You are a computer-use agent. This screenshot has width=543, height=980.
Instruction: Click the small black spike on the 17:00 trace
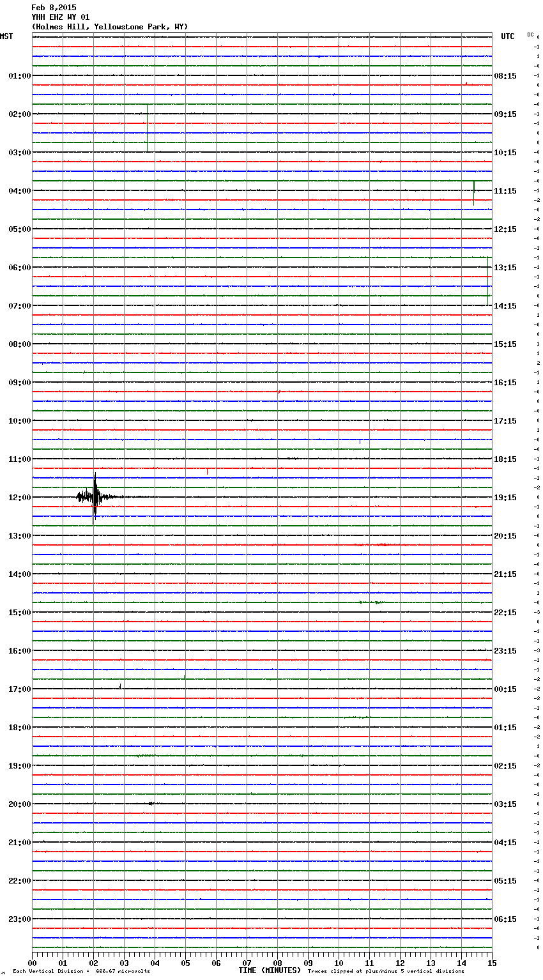tap(120, 686)
